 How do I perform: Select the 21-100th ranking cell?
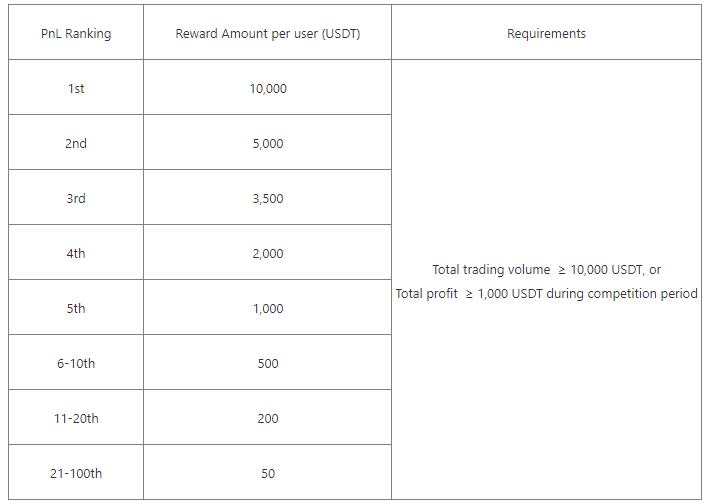pos(76,474)
